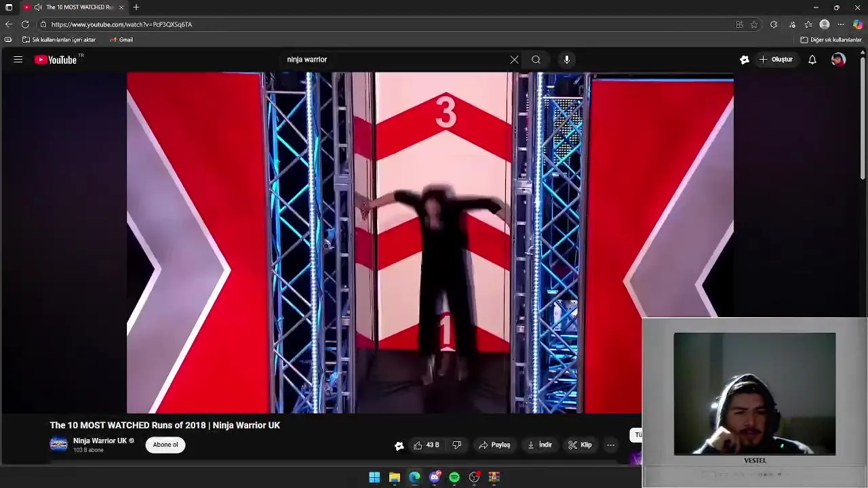Screen dimensions: 868x488
Task: Click the Oluştur create button
Action: point(776,60)
